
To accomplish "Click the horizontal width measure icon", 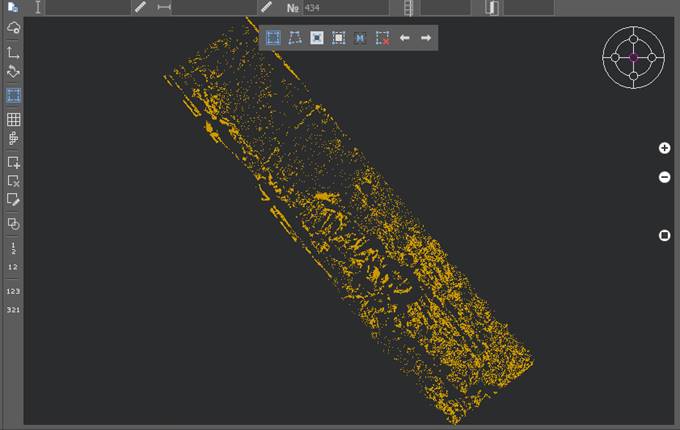I will coord(164,7).
